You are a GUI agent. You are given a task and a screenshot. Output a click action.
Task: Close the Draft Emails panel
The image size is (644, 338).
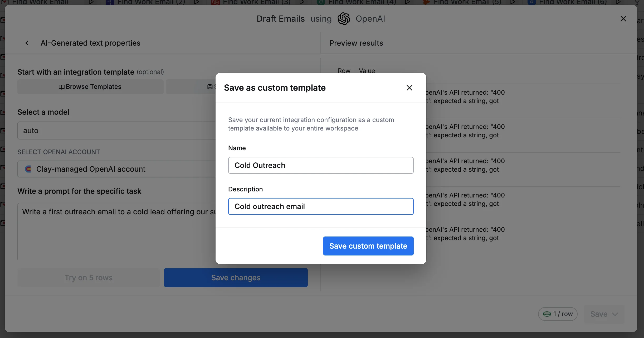[623, 19]
